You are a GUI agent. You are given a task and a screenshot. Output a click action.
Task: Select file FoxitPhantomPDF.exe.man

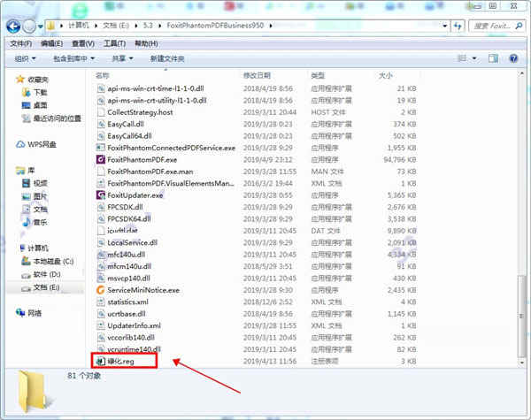tap(150, 172)
